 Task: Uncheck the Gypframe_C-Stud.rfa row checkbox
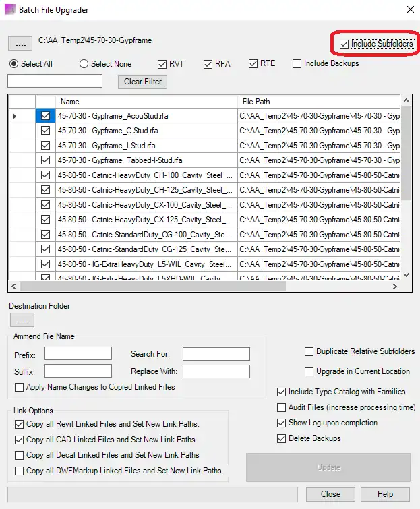45,131
